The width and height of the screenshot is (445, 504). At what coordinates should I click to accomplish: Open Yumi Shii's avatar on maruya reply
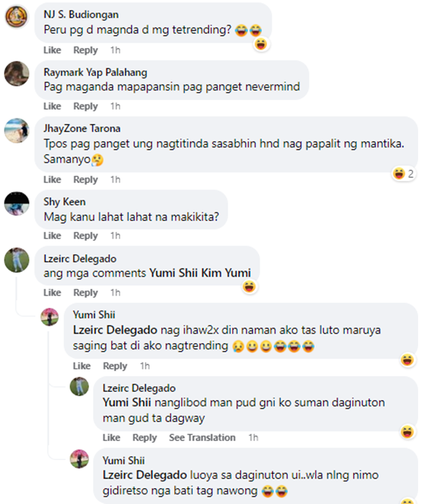(49, 317)
